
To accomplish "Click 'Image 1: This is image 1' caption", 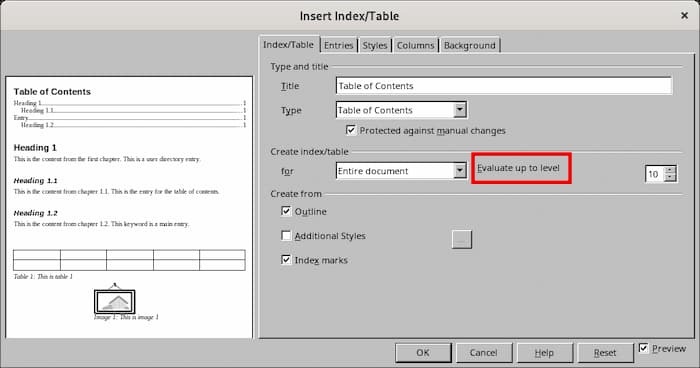I will (126, 317).
